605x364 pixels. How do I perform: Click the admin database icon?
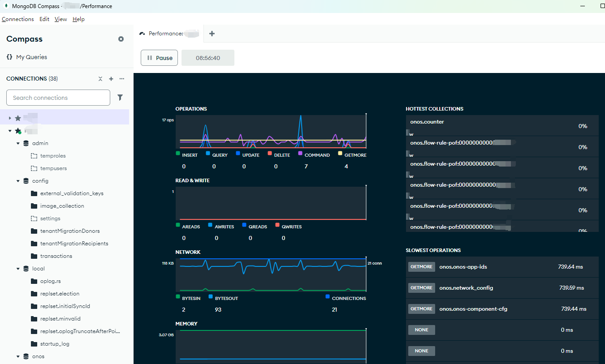(26, 143)
